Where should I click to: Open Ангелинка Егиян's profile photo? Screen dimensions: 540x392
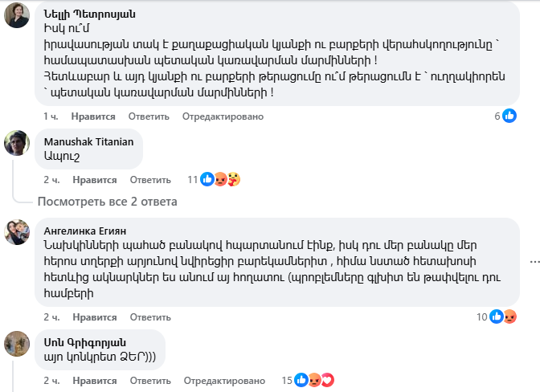pos(17,232)
